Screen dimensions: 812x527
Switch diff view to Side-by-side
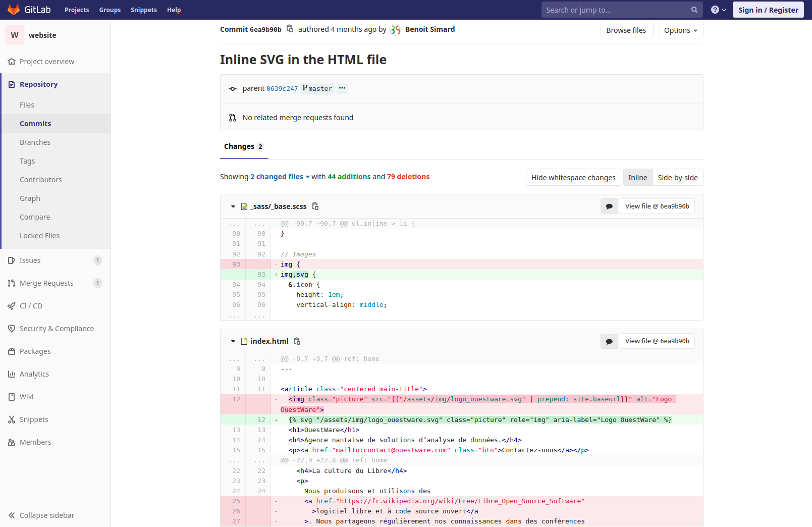pyautogui.click(x=677, y=178)
